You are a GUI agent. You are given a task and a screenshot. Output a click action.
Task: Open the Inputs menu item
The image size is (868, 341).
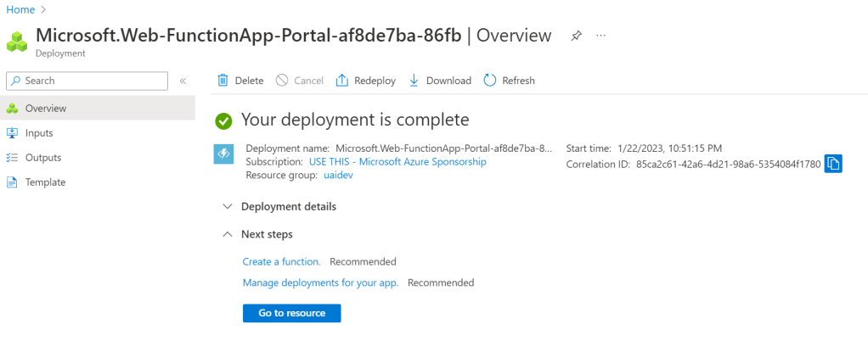(x=39, y=133)
